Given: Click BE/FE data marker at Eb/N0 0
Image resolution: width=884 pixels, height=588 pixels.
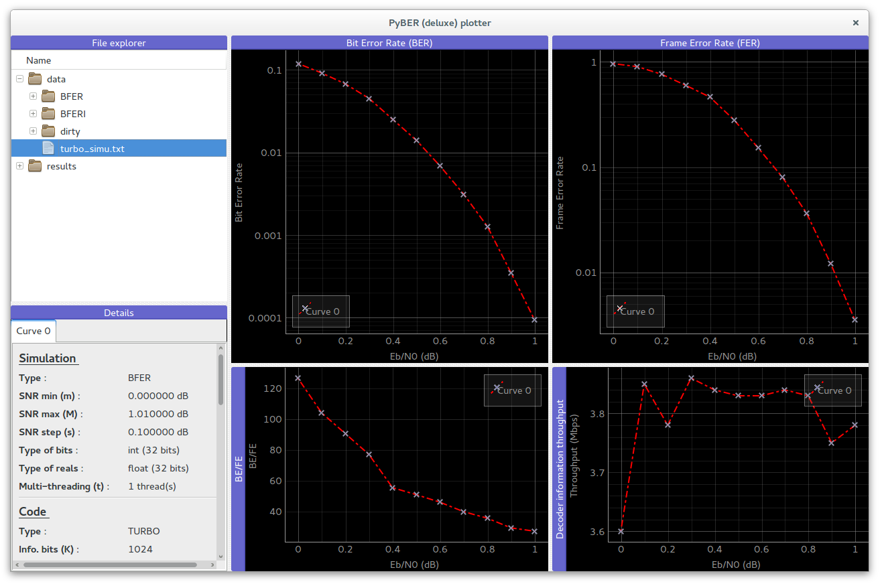Looking at the screenshot, I should tap(298, 378).
